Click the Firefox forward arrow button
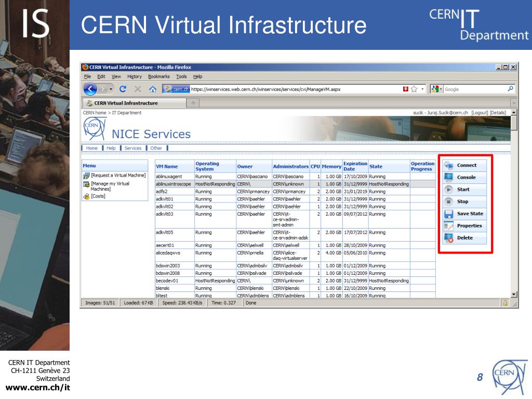 pyautogui.click(x=103, y=89)
